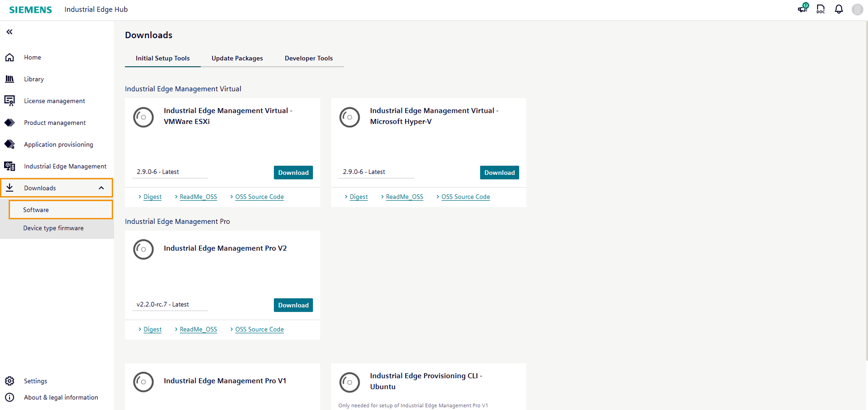Download Industrial Edge Management Pro V2
868x410 pixels.
click(x=293, y=305)
